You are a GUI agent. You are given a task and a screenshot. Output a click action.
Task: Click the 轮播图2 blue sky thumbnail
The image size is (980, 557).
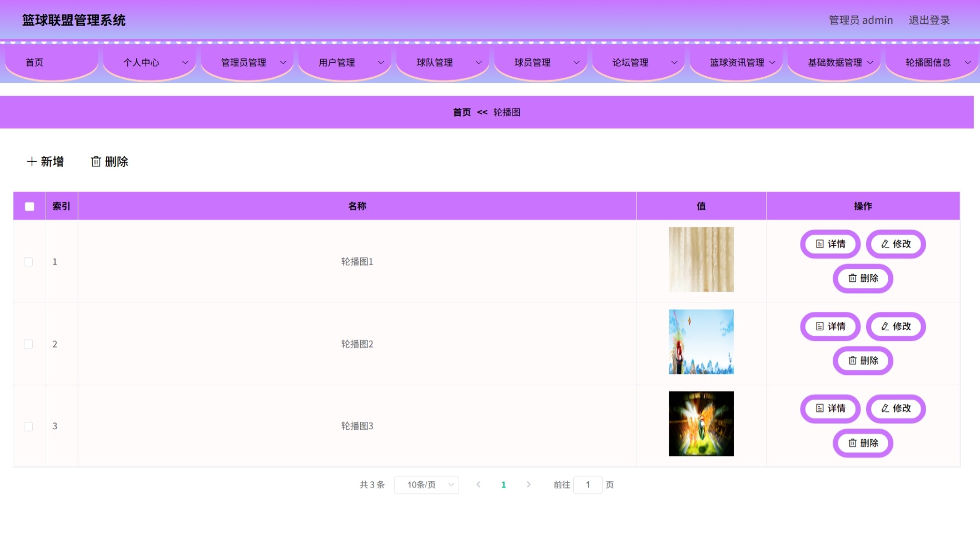[702, 342]
